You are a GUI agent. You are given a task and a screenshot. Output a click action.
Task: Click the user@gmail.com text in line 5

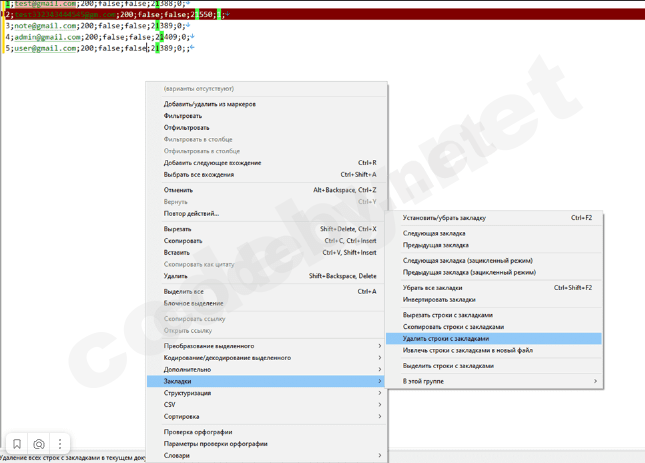pyautogui.click(x=45, y=48)
